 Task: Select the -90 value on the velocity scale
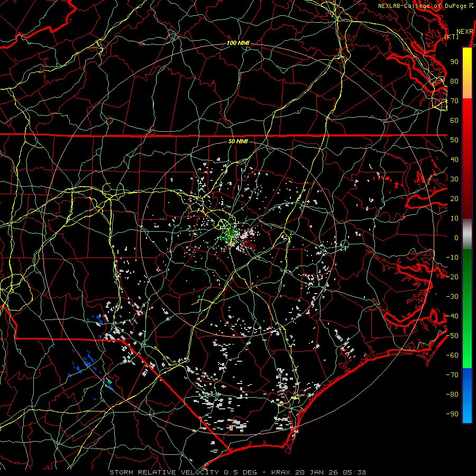[x=452, y=414]
